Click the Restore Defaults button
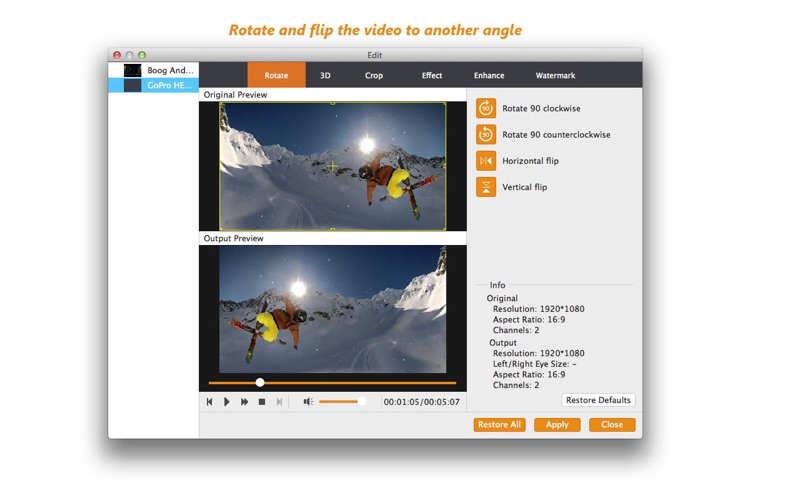This screenshot has height=500, width=800. [x=598, y=400]
